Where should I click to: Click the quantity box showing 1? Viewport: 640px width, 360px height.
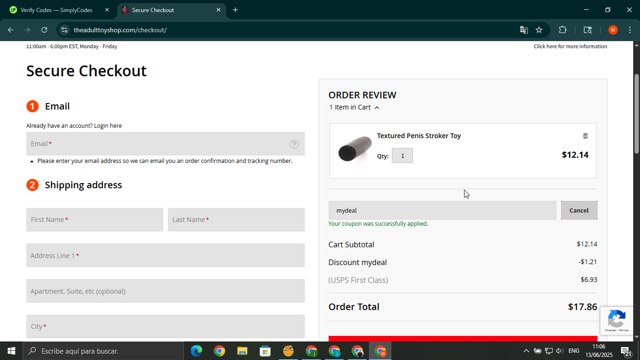(402, 156)
